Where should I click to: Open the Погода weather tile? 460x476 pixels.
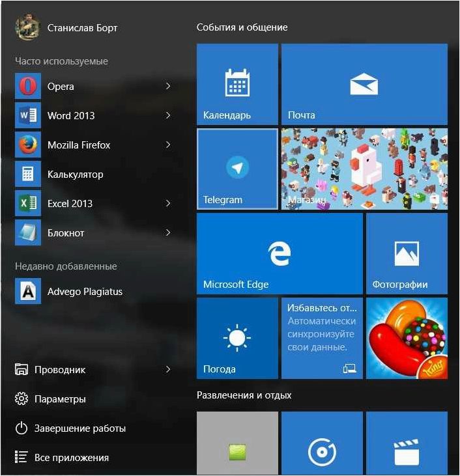tap(237, 338)
